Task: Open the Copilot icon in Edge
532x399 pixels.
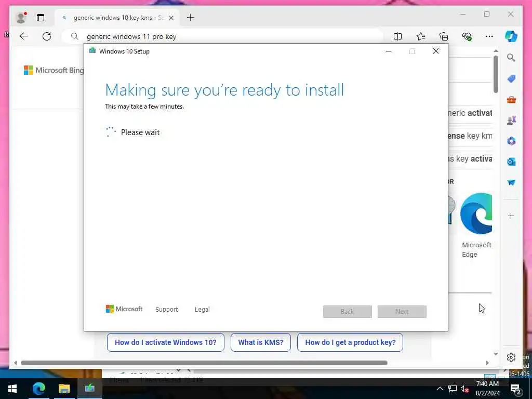Action: 511,36
